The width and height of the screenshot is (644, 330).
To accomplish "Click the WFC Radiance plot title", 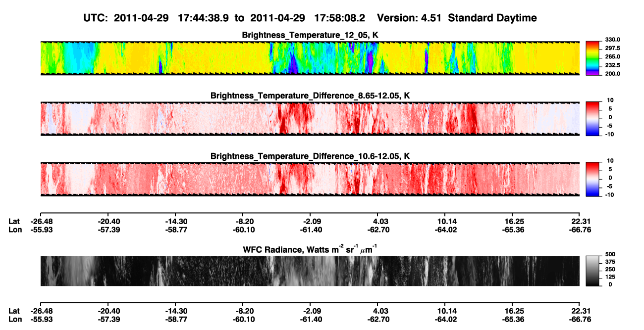I will (x=310, y=249).
